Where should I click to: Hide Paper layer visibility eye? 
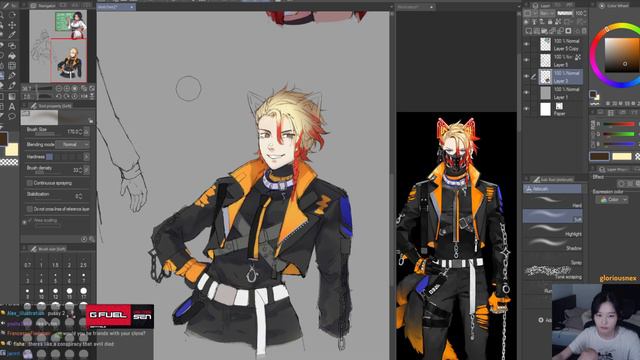[x=526, y=109]
